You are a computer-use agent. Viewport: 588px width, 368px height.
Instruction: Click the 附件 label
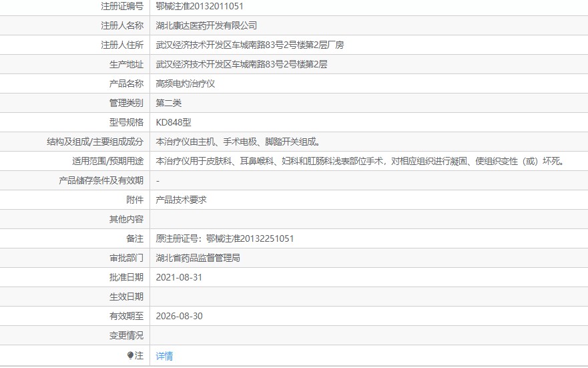click(135, 200)
